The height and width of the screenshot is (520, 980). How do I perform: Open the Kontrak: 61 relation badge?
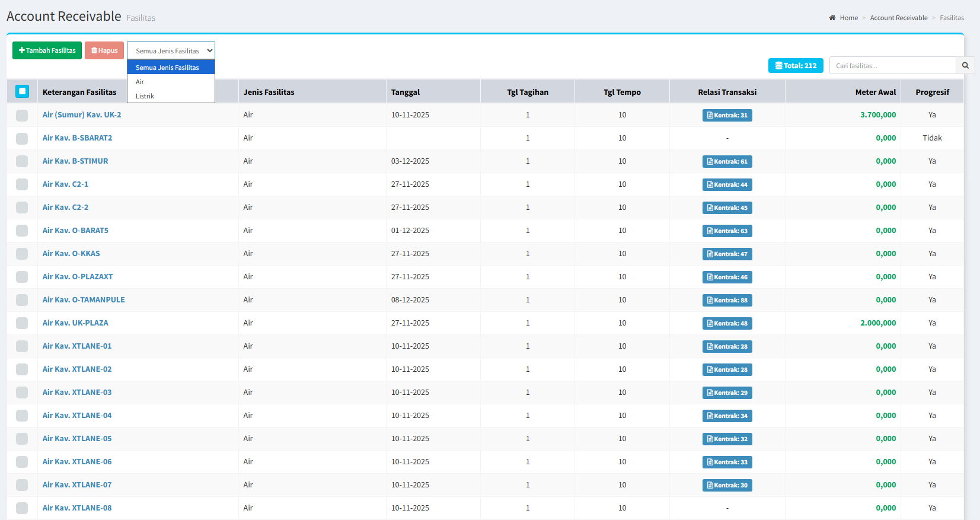[727, 161]
